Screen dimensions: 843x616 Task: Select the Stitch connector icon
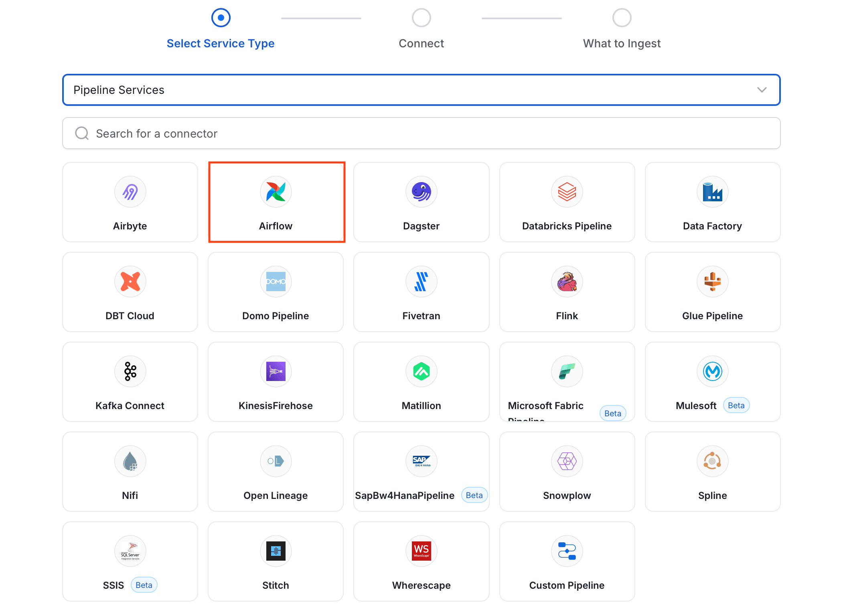click(276, 551)
